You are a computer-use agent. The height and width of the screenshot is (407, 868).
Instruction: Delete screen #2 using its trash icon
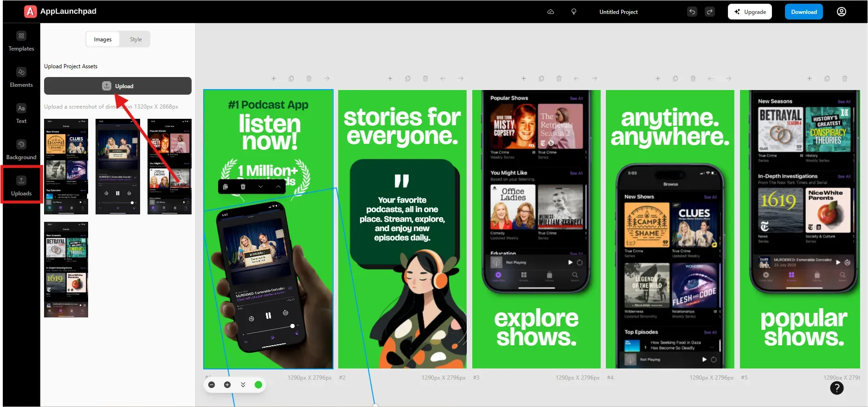point(425,78)
